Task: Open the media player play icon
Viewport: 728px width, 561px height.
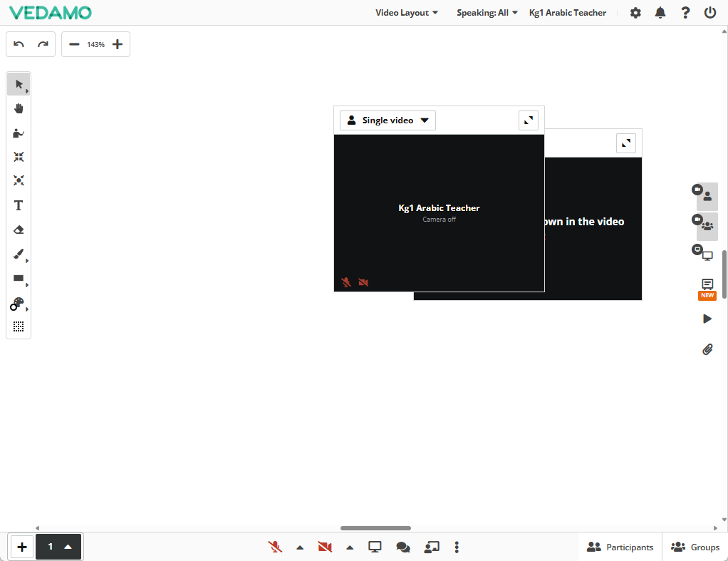Action: point(707,319)
